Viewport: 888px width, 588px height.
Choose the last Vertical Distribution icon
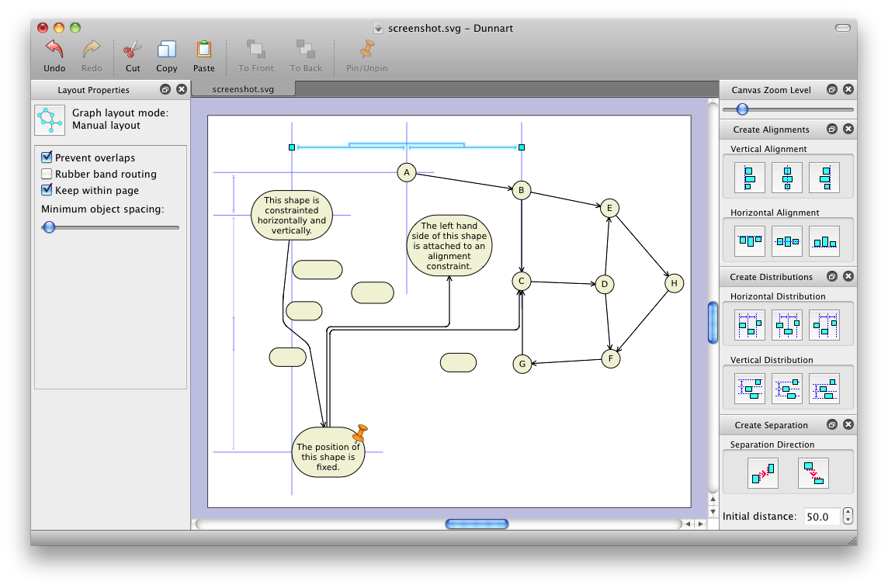pos(824,389)
